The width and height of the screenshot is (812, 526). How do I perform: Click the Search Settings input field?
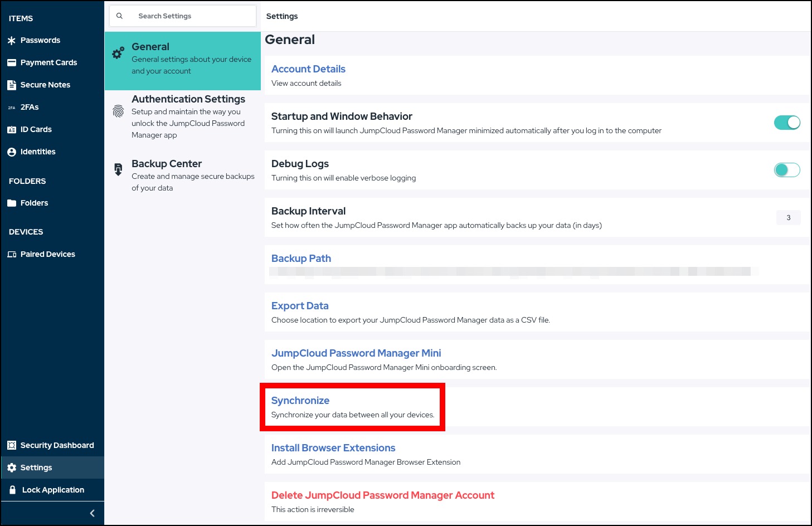189,16
